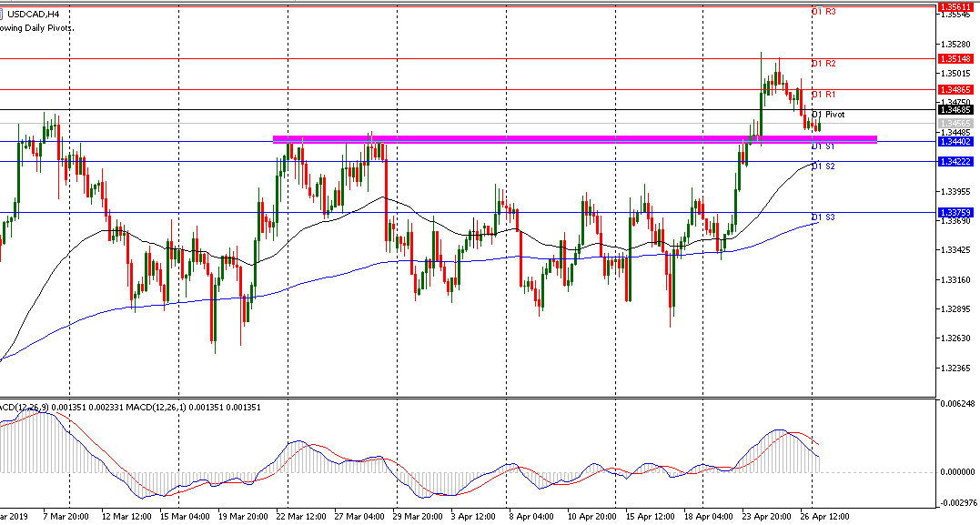
Task: Click the 26 Apr 12:00 time axis label
Action: point(823,516)
